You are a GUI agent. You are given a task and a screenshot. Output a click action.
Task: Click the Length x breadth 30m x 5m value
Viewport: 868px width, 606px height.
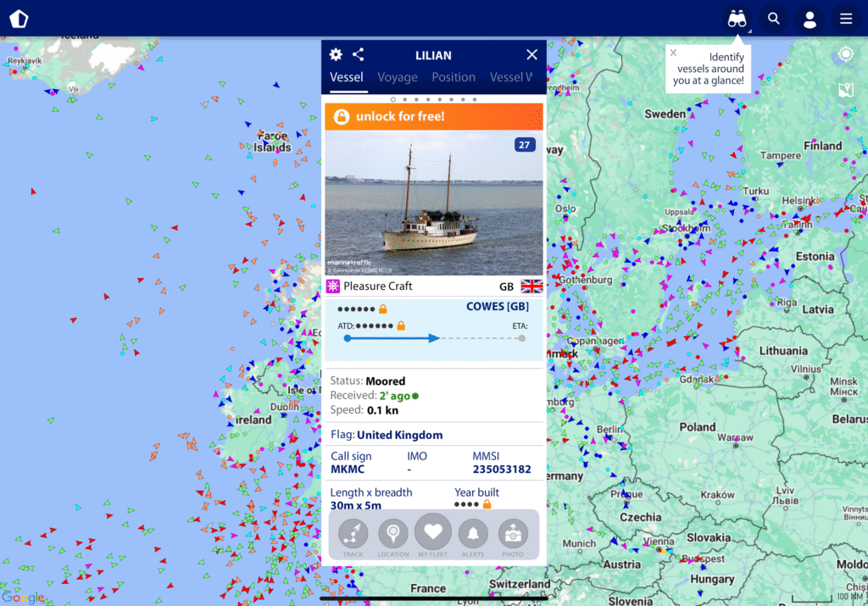point(356,505)
